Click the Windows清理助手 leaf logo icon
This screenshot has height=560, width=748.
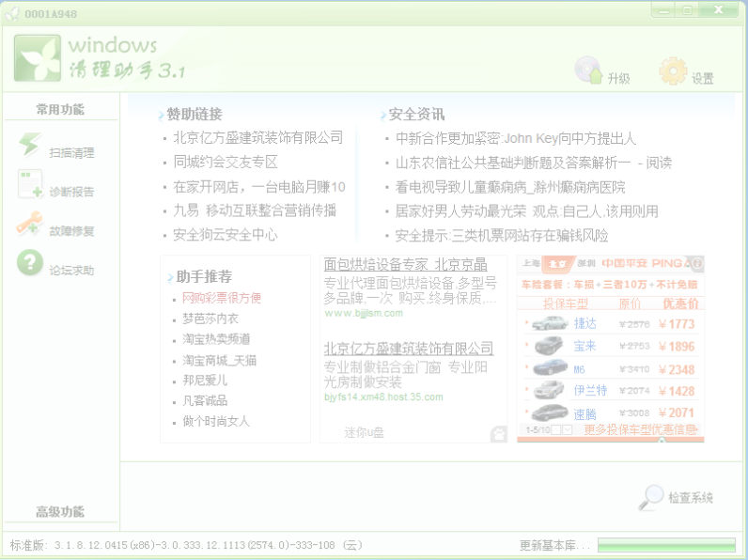click(38, 57)
